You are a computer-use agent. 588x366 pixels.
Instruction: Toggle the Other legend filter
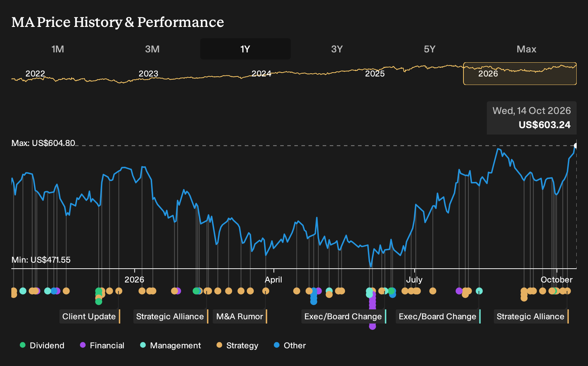[290, 345]
